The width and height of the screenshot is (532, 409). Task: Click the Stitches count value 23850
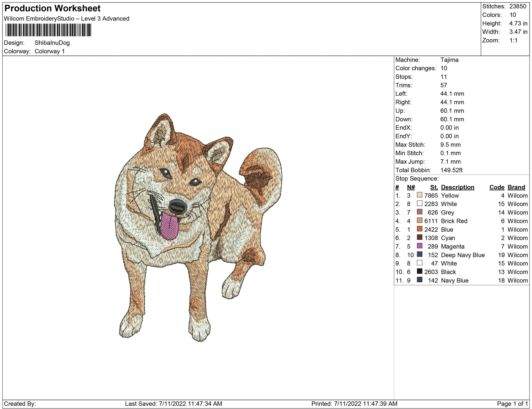518,6
